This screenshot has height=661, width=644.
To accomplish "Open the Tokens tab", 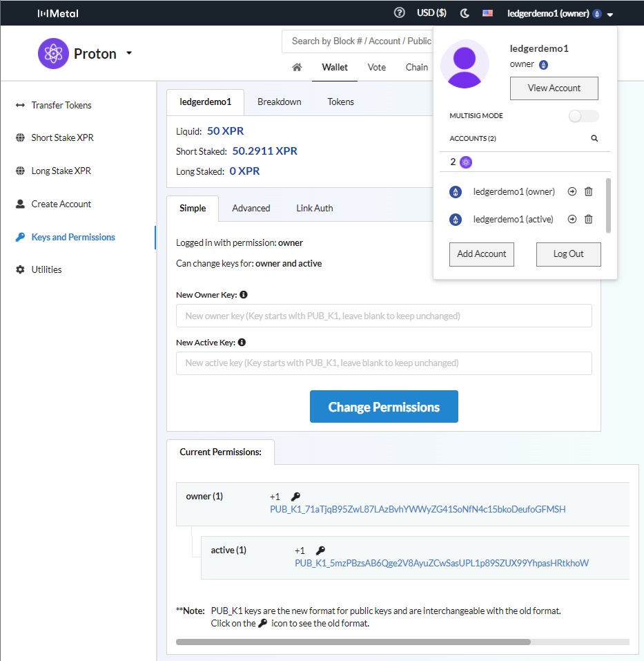I will (340, 102).
